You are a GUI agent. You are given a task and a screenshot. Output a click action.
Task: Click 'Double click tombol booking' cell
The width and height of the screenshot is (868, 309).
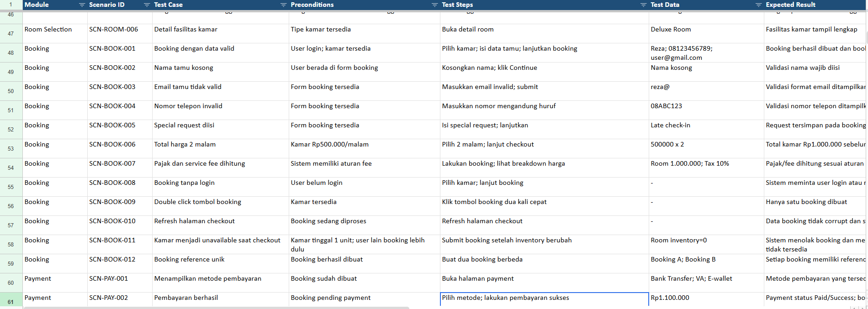coord(221,206)
